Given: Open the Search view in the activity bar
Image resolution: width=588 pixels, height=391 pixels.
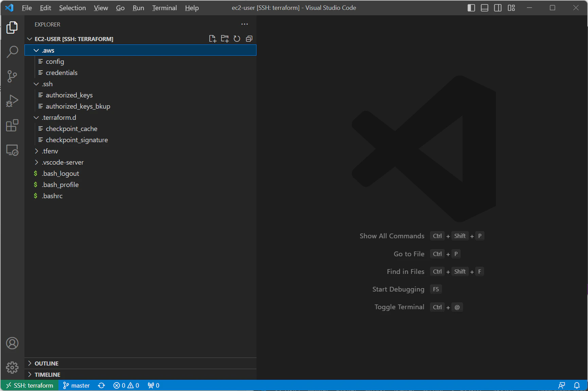Looking at the screenshot, I should point(12,52).
